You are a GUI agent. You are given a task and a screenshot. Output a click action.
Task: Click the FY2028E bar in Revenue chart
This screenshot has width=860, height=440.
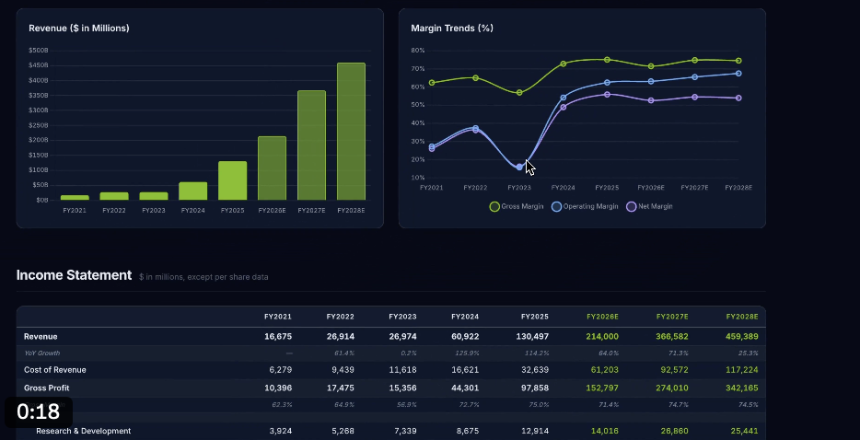(x=351, y=131)
